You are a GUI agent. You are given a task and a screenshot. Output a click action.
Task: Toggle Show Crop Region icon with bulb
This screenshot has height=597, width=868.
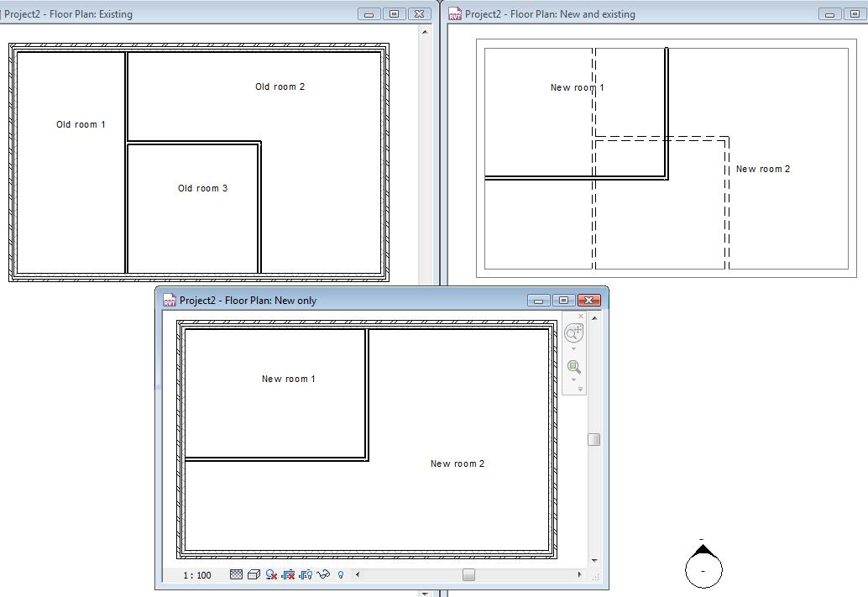[306, 575]
